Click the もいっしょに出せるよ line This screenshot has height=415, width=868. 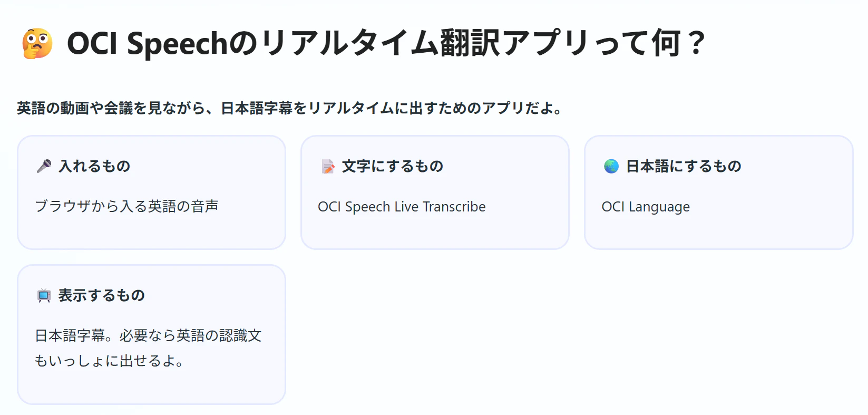click(x=109, y=361)
